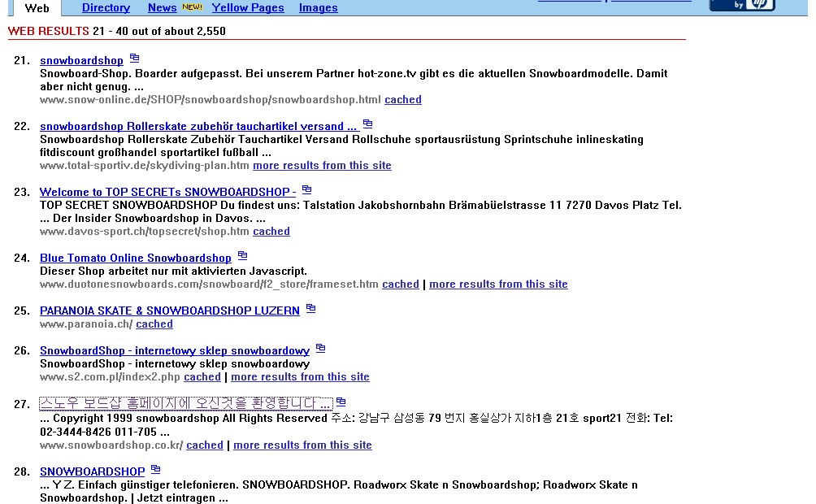The width and height of the screenshot is (816, 504).
Task: Click the NEW! badge beside News
Action: click(x=192, y=7)
